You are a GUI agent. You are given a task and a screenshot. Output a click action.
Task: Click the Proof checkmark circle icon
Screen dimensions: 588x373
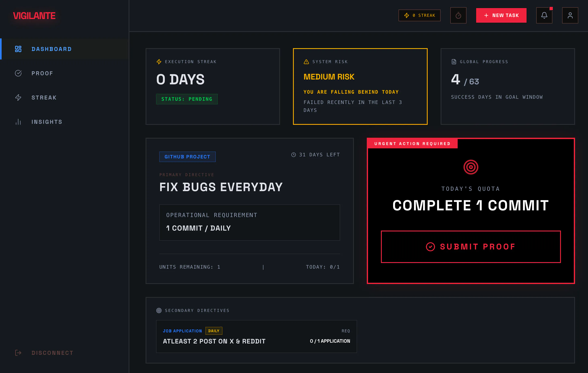[x=18, y=73]
